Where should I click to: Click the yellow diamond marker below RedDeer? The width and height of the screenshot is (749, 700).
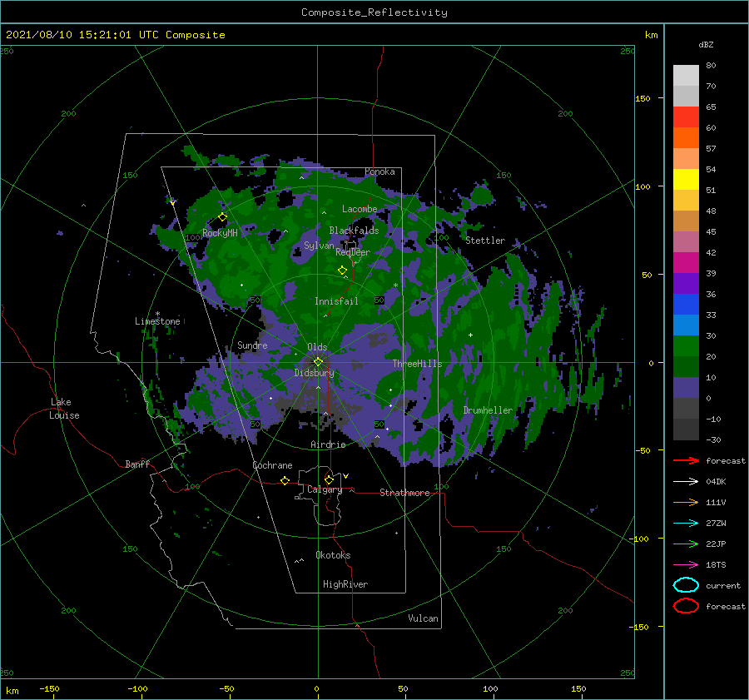pyautogui.click(x=342, y=271)
